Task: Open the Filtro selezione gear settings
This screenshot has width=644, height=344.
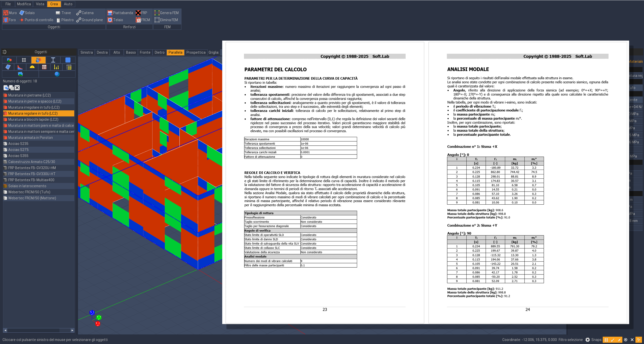Action: click(x=588, y=340)
